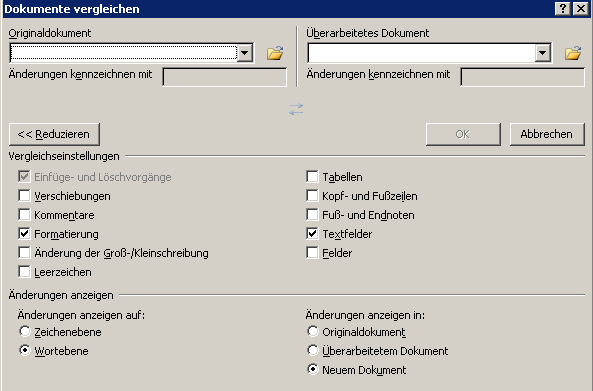
Task: Expand the Überarbeitetes Dokument dropdown list
Action: [x=543, y=53]
